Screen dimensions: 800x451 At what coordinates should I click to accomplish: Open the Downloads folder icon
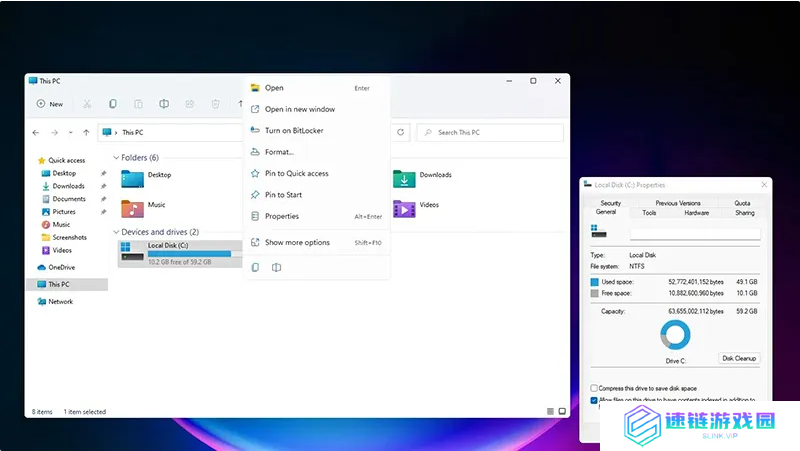click(404, 179)
